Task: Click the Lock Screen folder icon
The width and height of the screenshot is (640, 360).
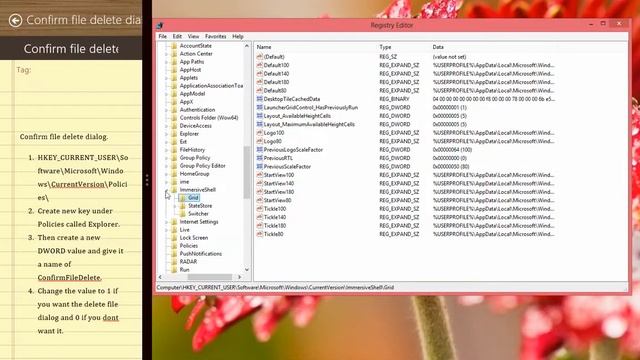Action: click(174, 238)
